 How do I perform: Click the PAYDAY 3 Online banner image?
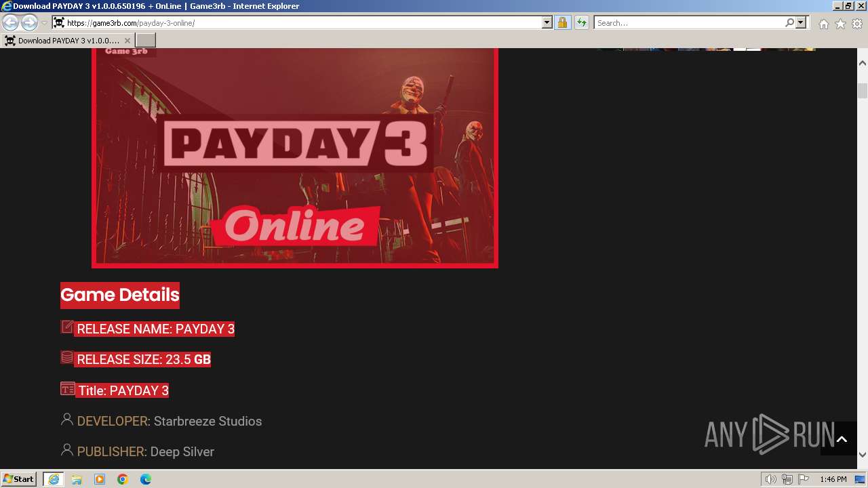(x=295, y=157)
